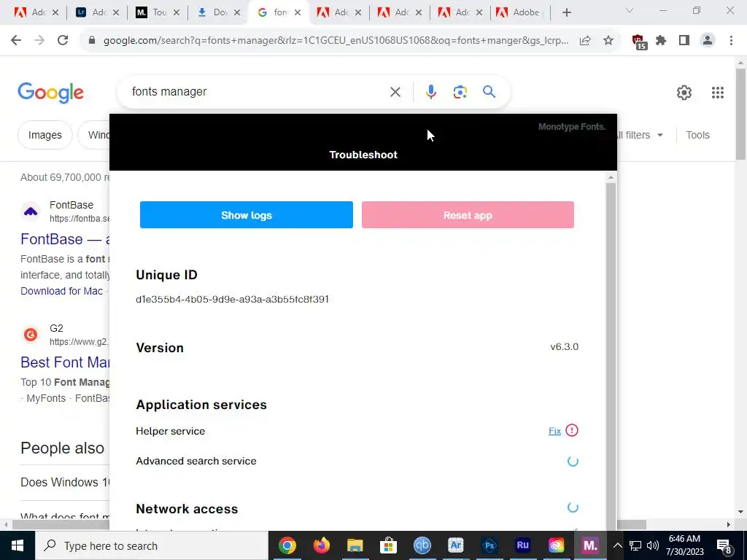The image size is (747, 560).
Task: Click the blue magnifier search icon
Action: point(489,91)
